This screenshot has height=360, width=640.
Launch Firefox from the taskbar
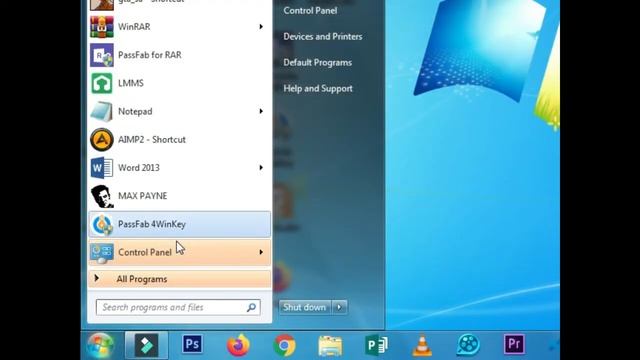click(x=238, y=345)
